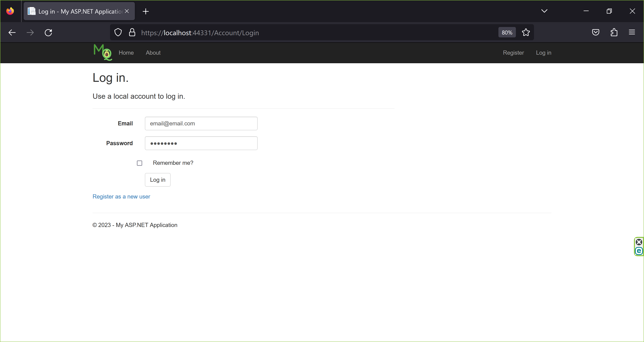Open the Home navbar item
644x342 pixels.
click(x=126, y=53)
